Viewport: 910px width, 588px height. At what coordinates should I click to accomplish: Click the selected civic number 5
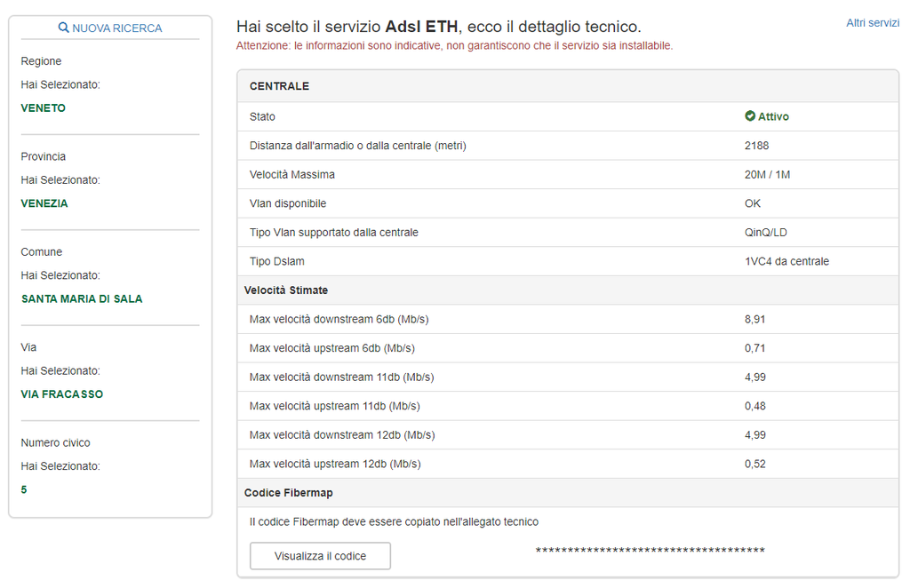[x=24, y=489]
